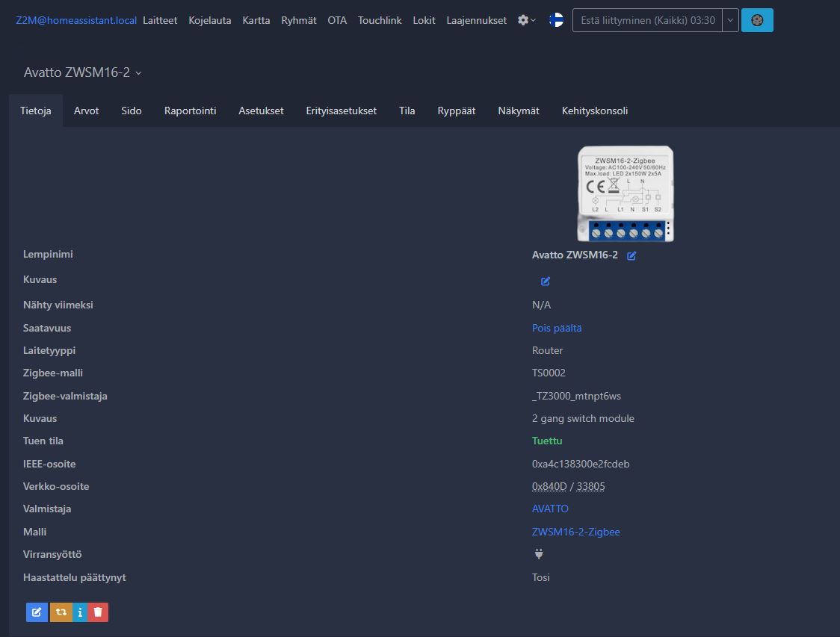
Task: Open the ZWSM16-2-Zigbee model link
Action: point(575,532)
